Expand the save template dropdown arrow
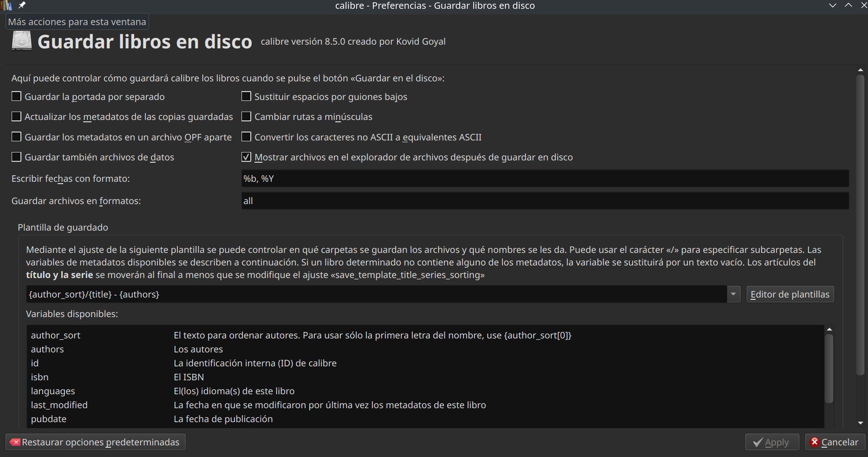 click(733, 294)
